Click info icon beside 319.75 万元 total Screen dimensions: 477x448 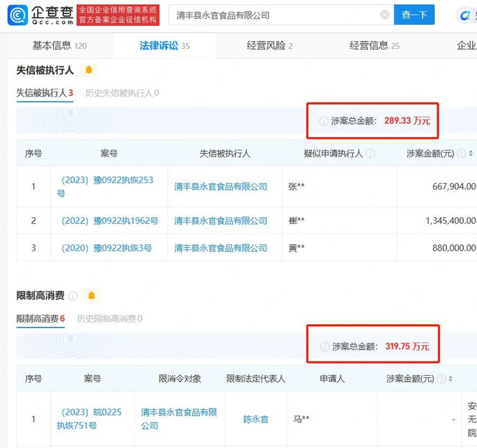click(x=324, y=347)
